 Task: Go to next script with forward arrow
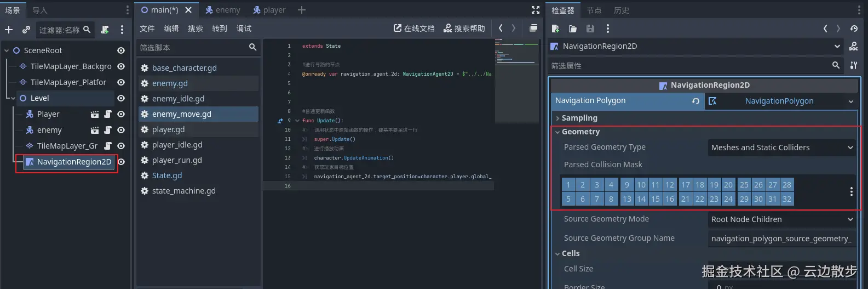click(514, 28)
